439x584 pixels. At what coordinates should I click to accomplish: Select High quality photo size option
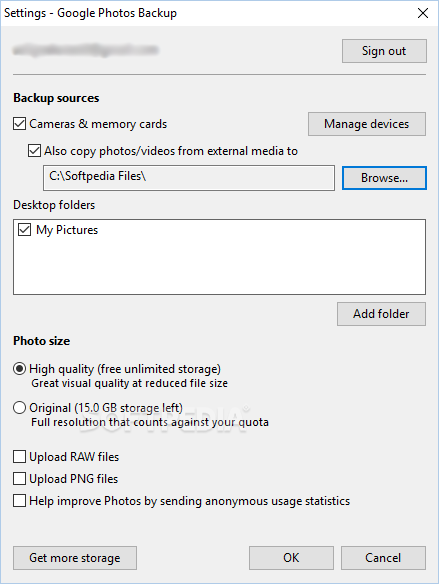pos(19,369)
